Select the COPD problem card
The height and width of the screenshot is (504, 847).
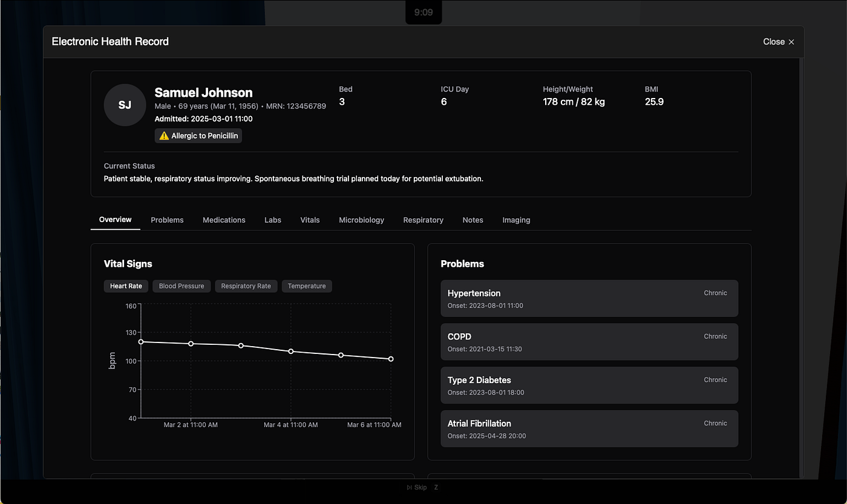[589, 342]
